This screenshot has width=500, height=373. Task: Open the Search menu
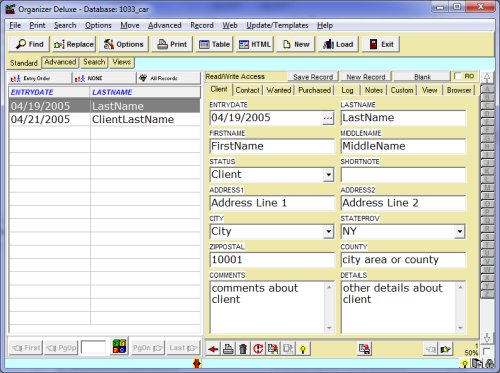click(65, 25)
